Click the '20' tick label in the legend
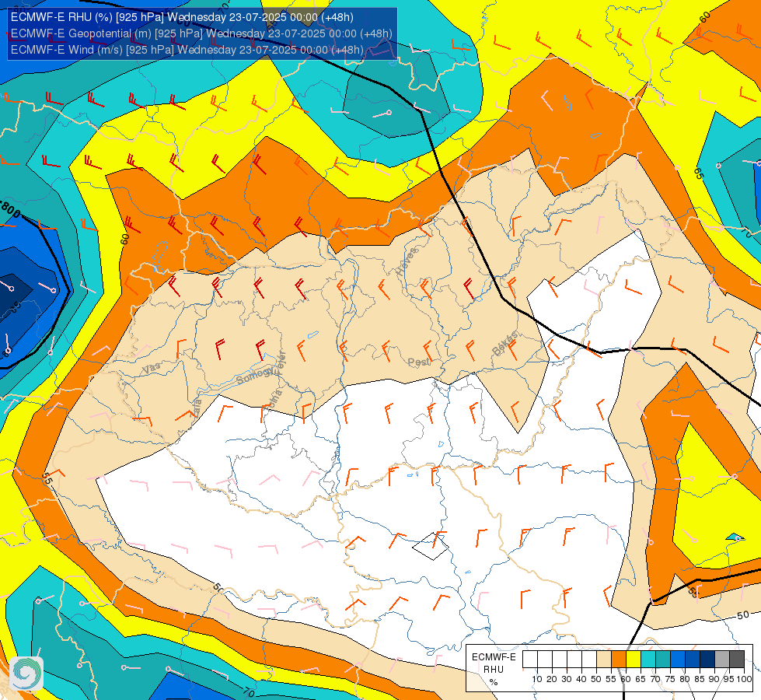Screen dimensions: 761x700 [x=552, y=679]
